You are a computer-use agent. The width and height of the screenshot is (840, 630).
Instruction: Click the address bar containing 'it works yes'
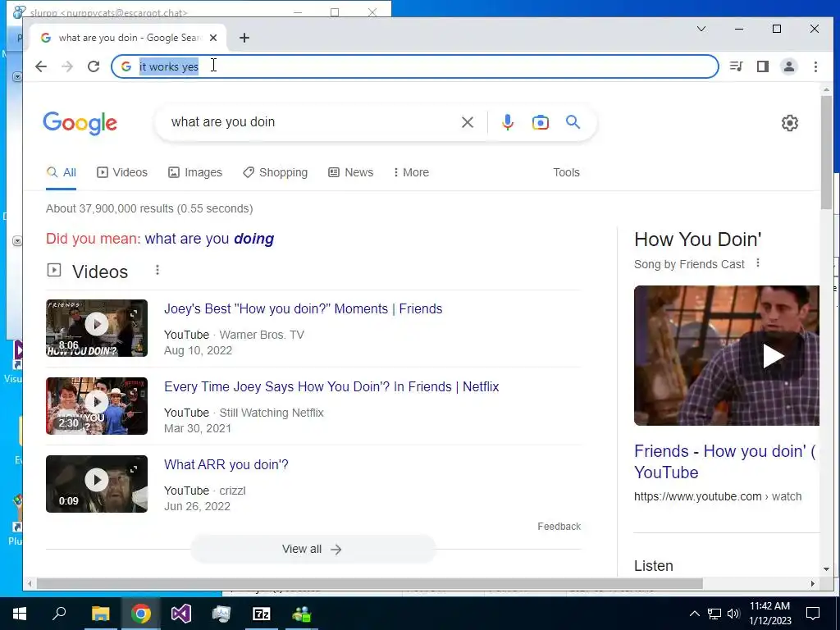coord(414,66)
